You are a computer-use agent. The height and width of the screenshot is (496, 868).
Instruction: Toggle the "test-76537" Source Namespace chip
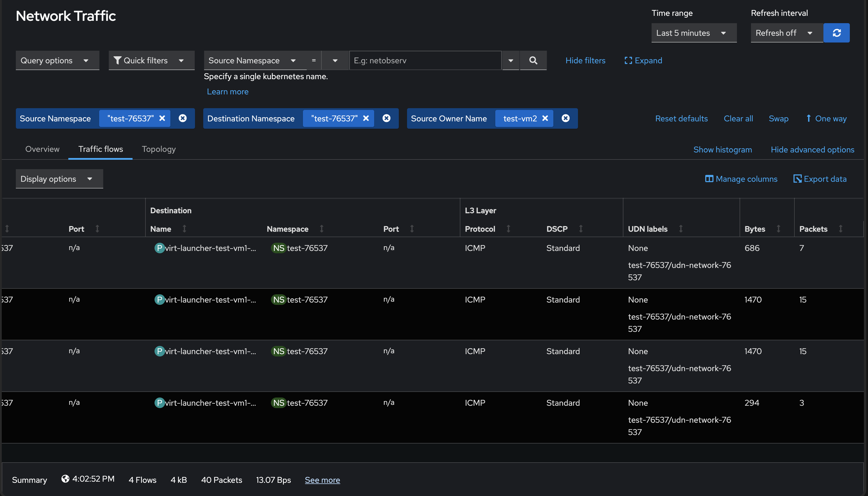point(130,118)
